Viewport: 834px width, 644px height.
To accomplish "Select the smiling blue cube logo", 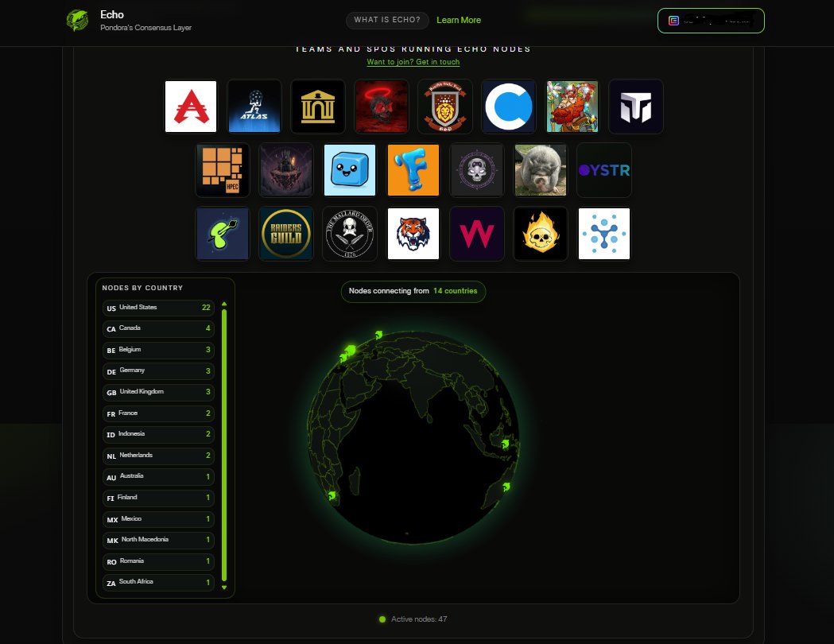I will pos(350,170).
